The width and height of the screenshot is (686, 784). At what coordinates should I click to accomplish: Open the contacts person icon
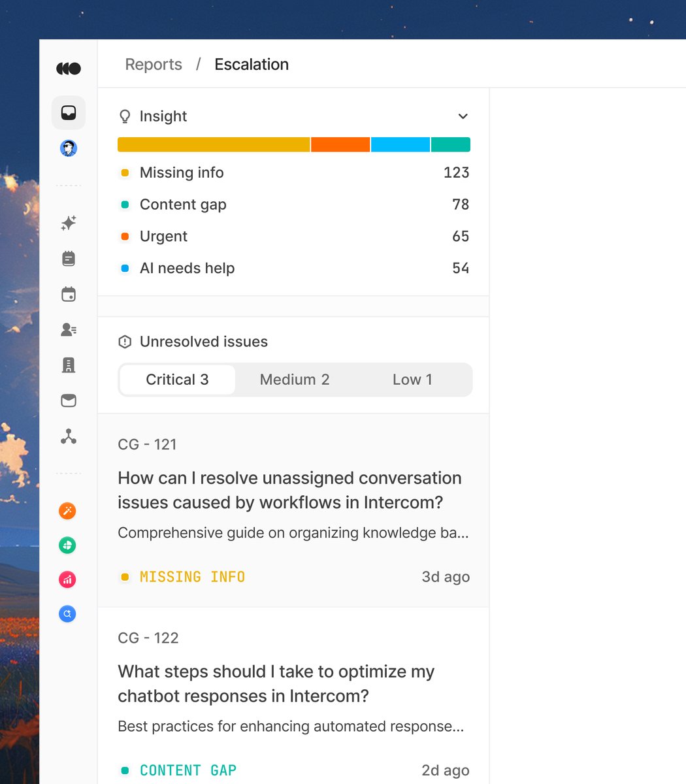coord(69,329)
